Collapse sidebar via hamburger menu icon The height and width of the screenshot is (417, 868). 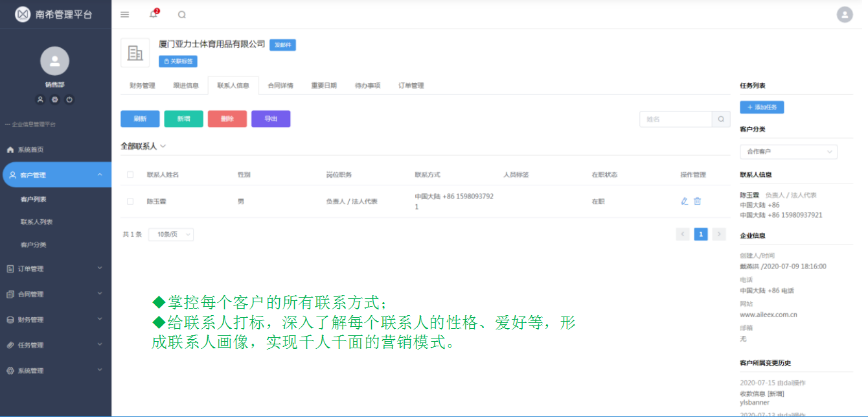click(124, 14)
